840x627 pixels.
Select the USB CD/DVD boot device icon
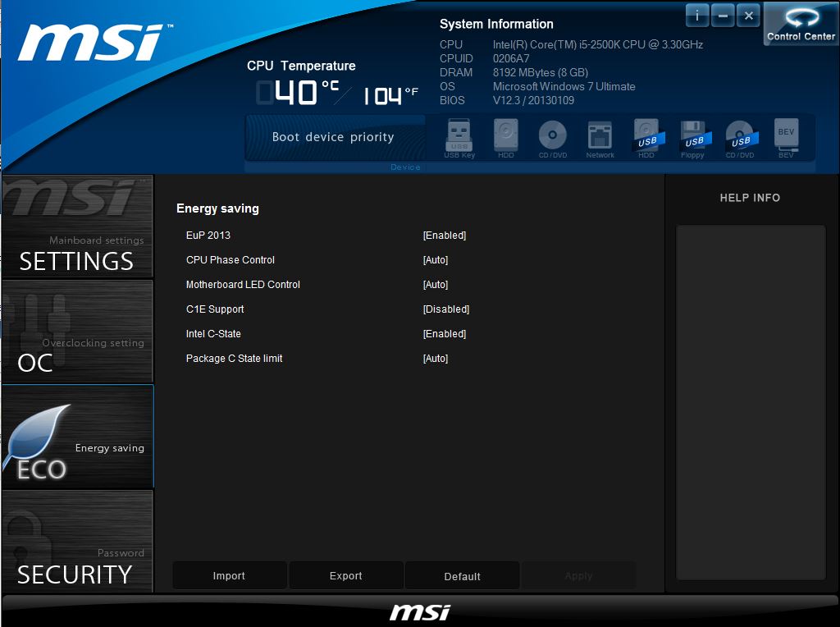[x=741, y=138]
